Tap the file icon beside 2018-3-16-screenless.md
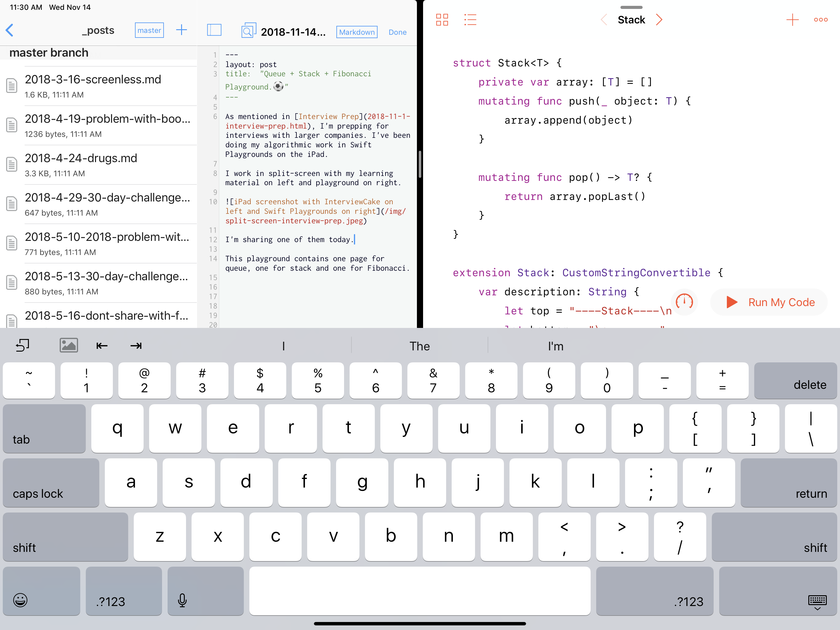 [12, 86]
